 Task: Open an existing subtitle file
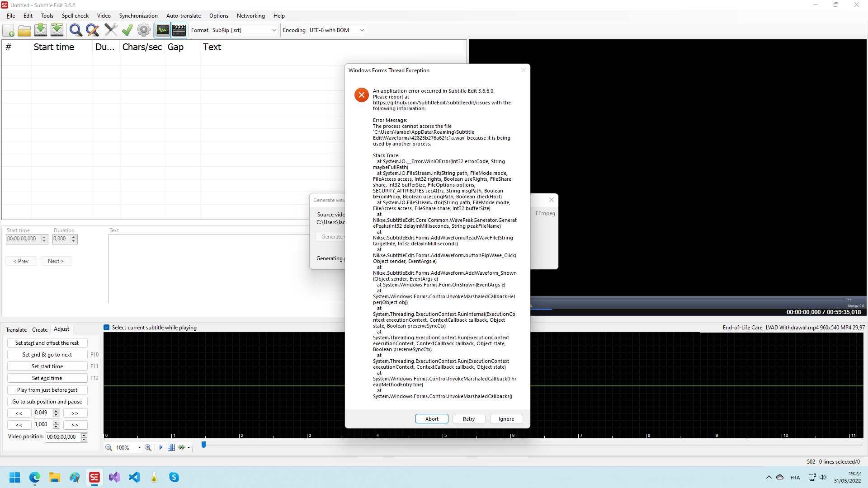[x=24, y=30]
